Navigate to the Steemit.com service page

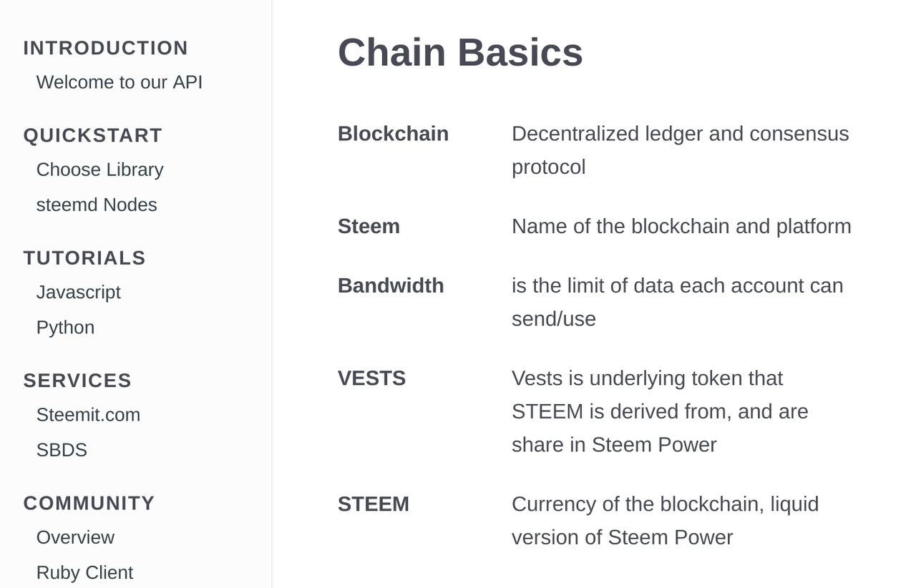click(x=88, y=414)
